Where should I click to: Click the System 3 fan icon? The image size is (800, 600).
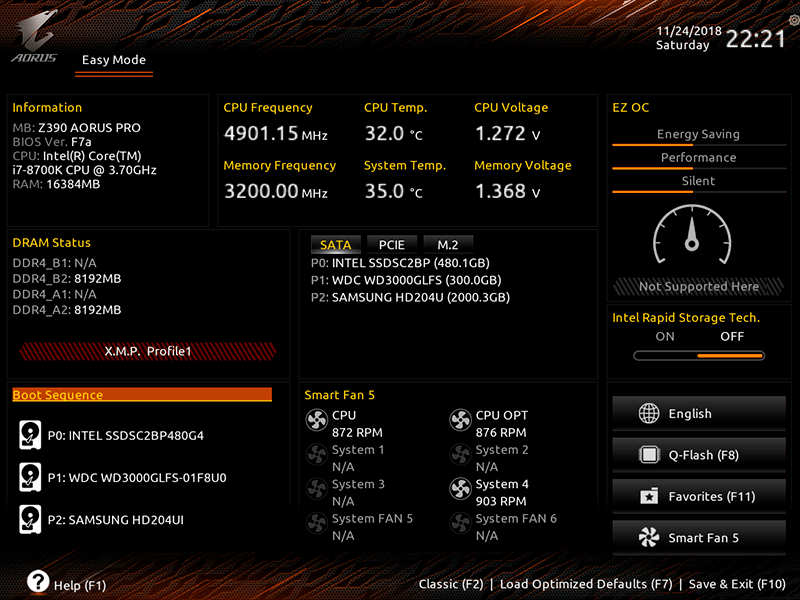click(x=316, y=488)
